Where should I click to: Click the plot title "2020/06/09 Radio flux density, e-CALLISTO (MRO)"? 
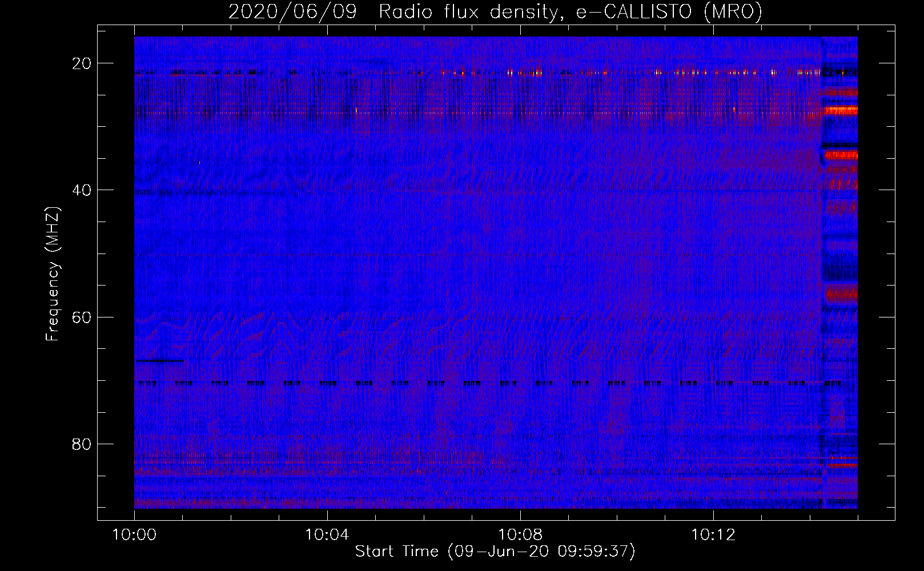(x=495, y=11)
